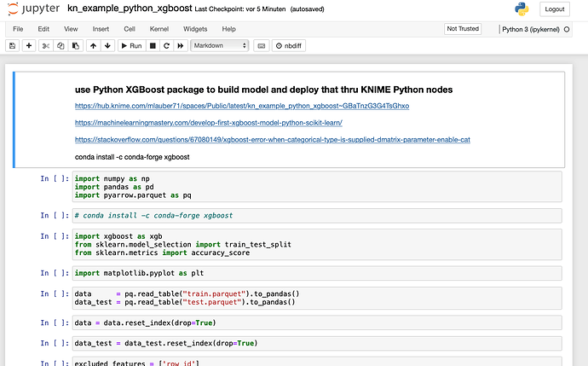
Task: Move selected cell up arrow
Action: click(x=93, y=46)
